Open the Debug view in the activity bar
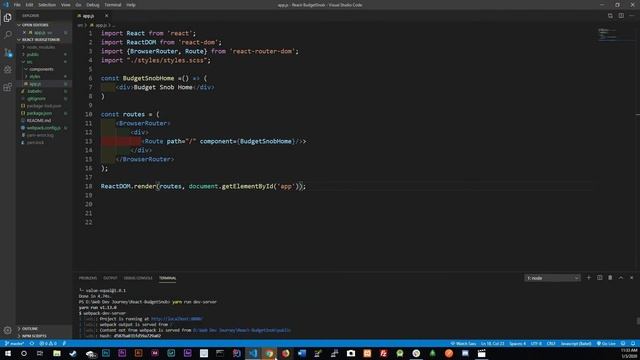The image size is (640, 360). (7, 70)
